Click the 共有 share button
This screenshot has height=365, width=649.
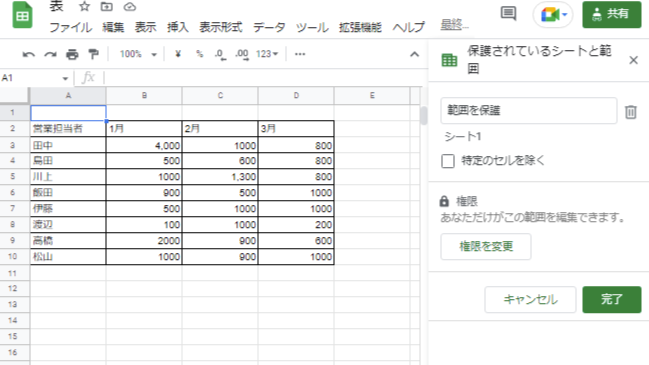(612, 14)
